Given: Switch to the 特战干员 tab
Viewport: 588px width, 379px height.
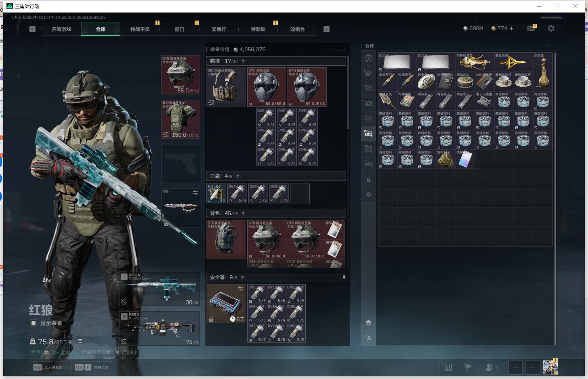Looking at the screenshot, I should pyautogui.click(x=140, y=29).
